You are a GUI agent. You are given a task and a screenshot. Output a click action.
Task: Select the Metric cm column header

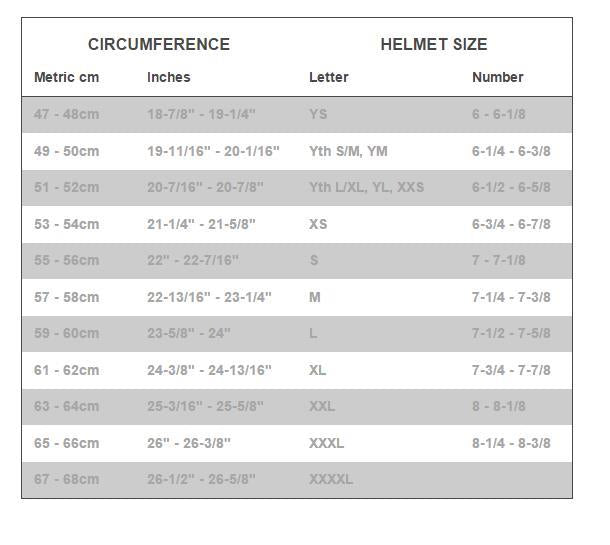coord(69,77)
